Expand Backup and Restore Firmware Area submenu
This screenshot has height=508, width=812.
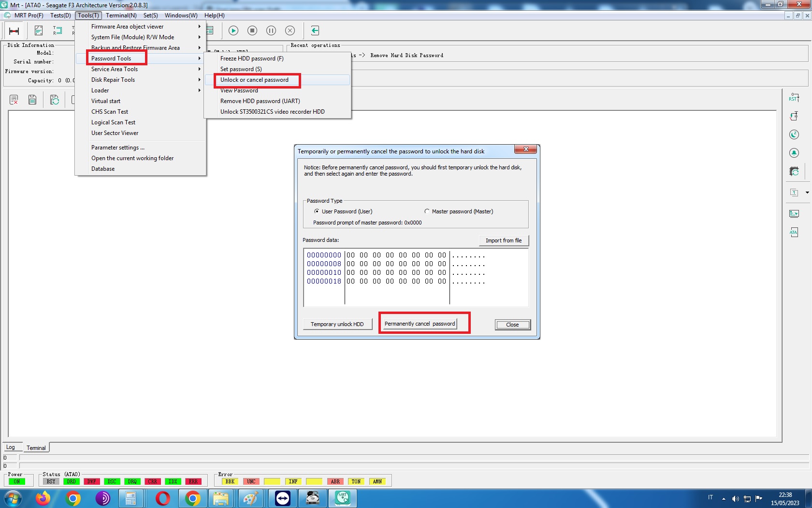[x=140, y=48]
